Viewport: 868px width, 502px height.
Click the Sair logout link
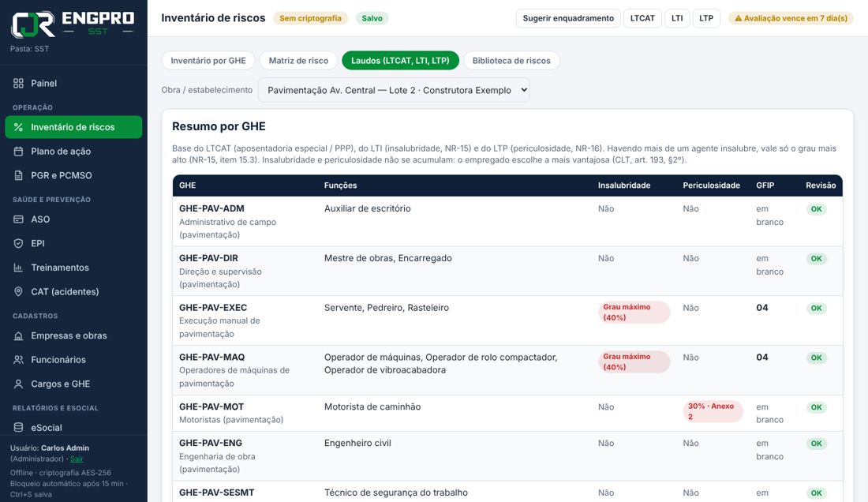tap(77, 459)
